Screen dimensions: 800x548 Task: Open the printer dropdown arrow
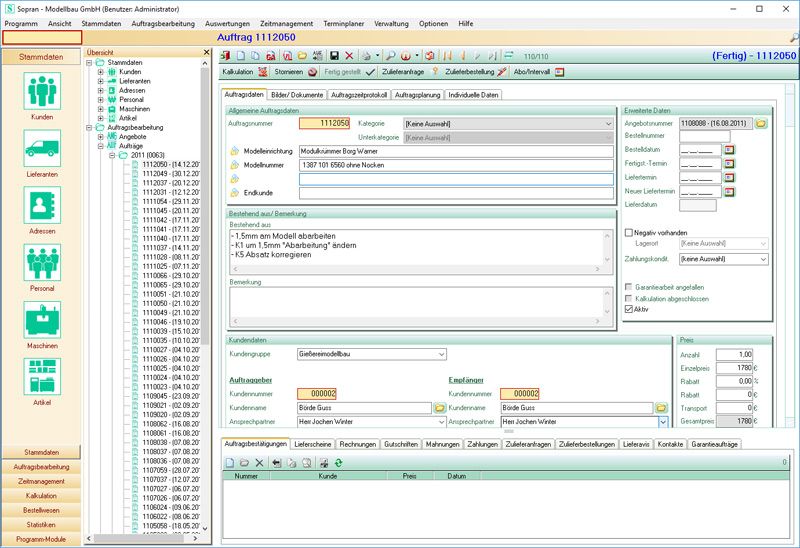click(377, 56)
